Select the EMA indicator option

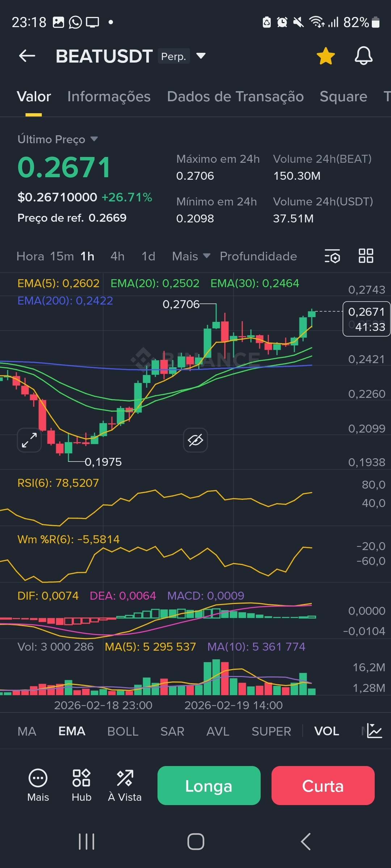(x=72, y=731)
